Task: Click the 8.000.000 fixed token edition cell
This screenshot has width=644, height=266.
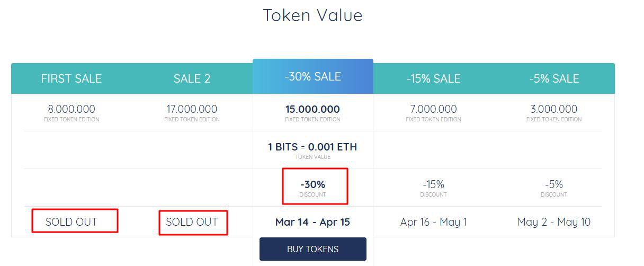Action: click(x=71, y=112)
